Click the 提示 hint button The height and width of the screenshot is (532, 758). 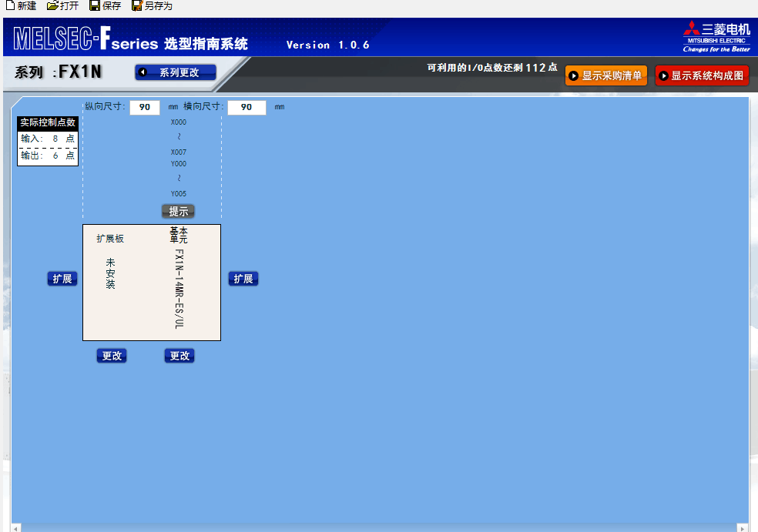[179, 211]
